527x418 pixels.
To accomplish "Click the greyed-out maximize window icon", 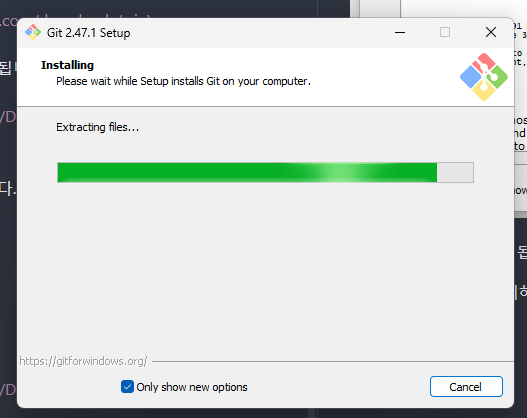I will pyautogui.click(x=445, y=32).
